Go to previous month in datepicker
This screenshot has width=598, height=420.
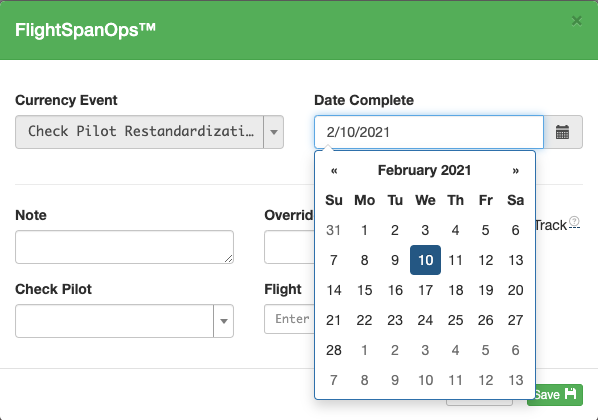pos(334,170)
